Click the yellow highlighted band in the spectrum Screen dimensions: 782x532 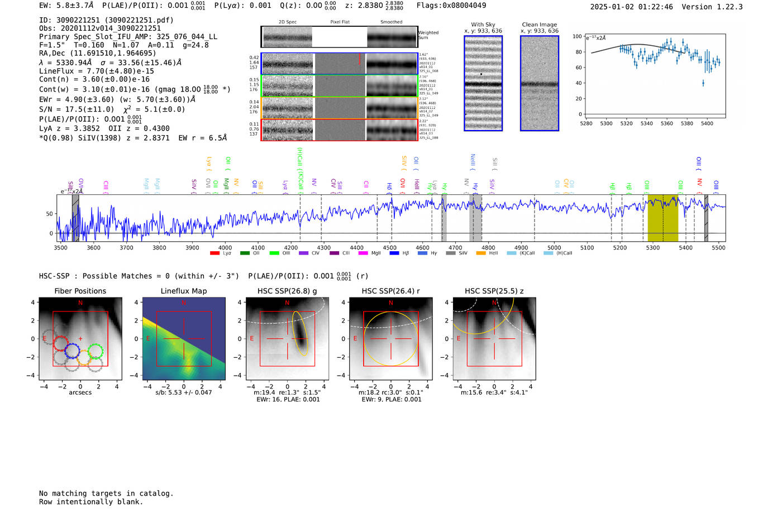[663, 218]
